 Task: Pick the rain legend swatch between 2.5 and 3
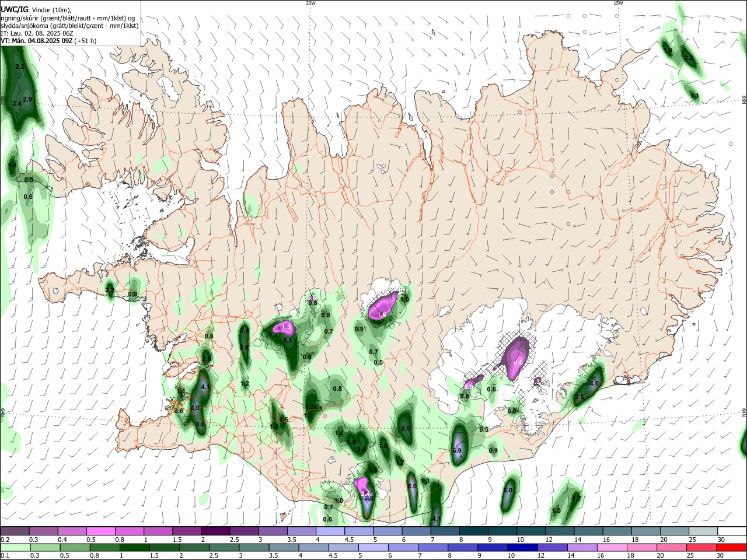(x=225, y=547)
